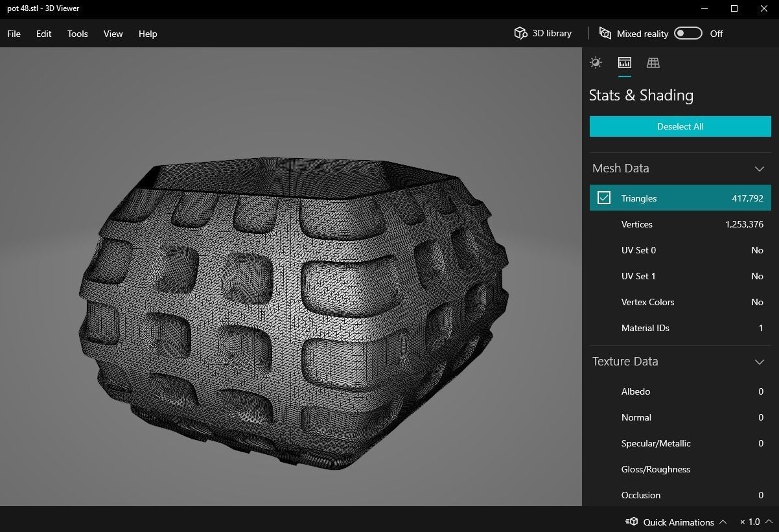
Task: Click the Mesh Data heading
Action: click(620, 168)
